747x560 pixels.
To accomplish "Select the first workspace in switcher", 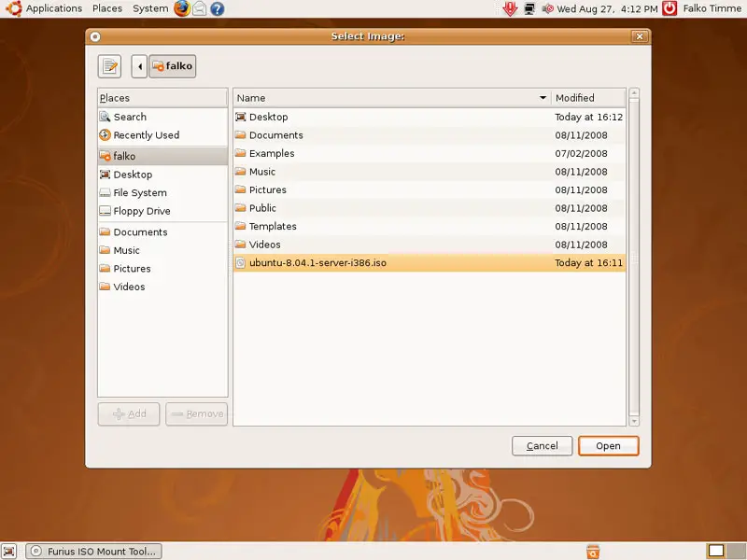I will 716,551.
